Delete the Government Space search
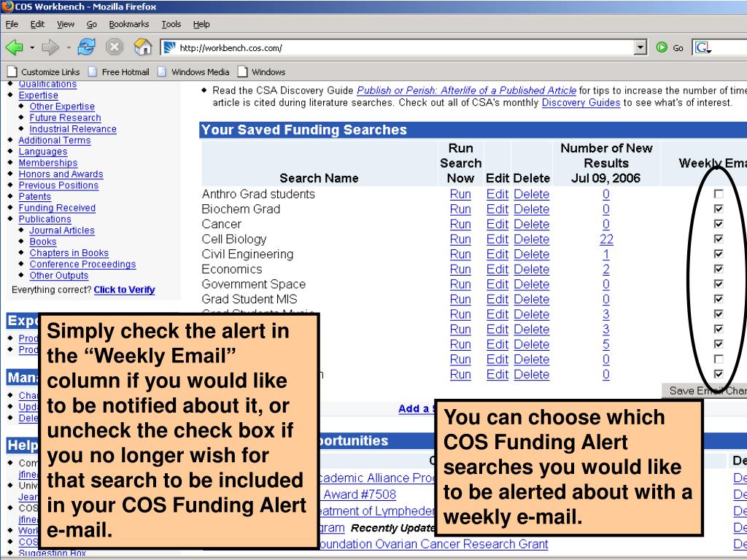Screen dimensions: 747x560 coord(532,284)
